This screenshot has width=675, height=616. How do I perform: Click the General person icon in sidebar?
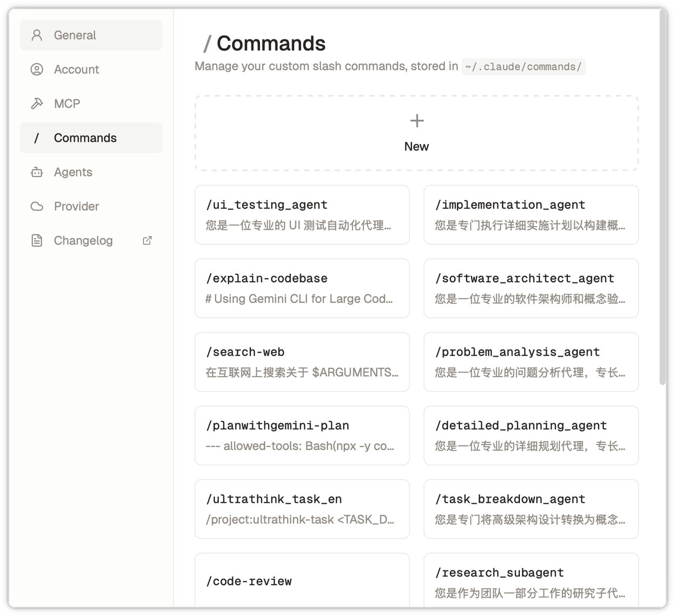click(x=37, y=35)
